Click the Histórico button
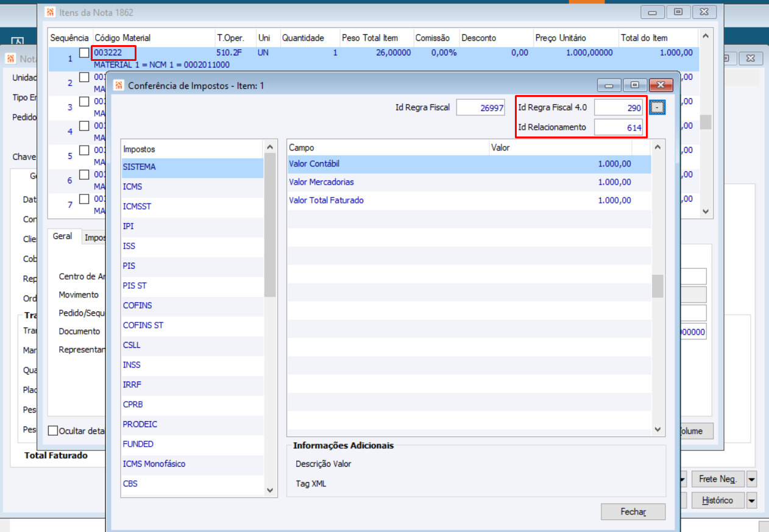 click(717, 500)
